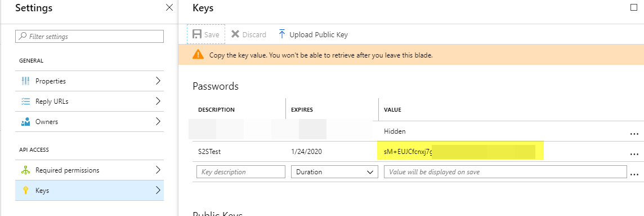Expand the Properties chevron

[158, 81]
